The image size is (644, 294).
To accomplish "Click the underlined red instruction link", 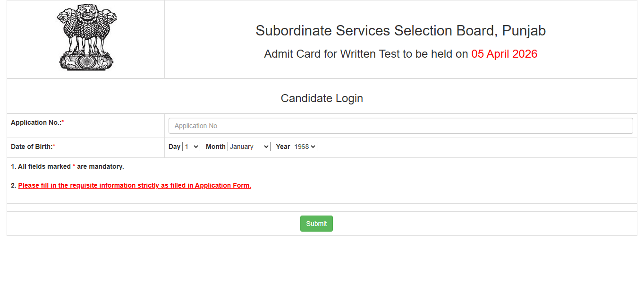I will (x=134, y=185).
